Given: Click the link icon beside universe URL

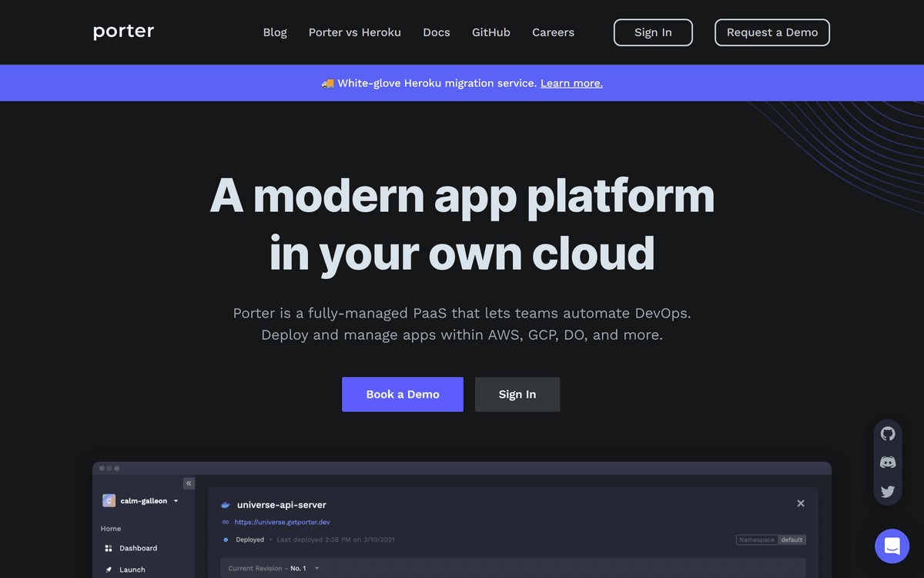Looking at the screenshot, I should coord(226,523).
